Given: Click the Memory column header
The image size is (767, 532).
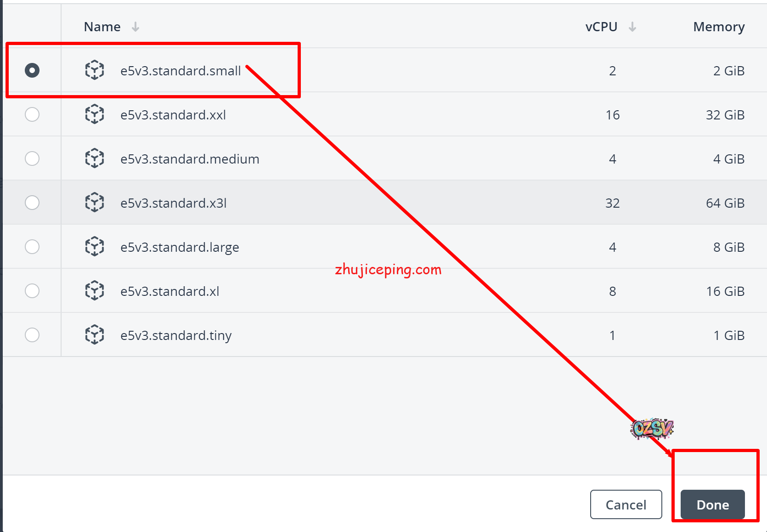Looking at the screenshot, I should pos(718,27).
